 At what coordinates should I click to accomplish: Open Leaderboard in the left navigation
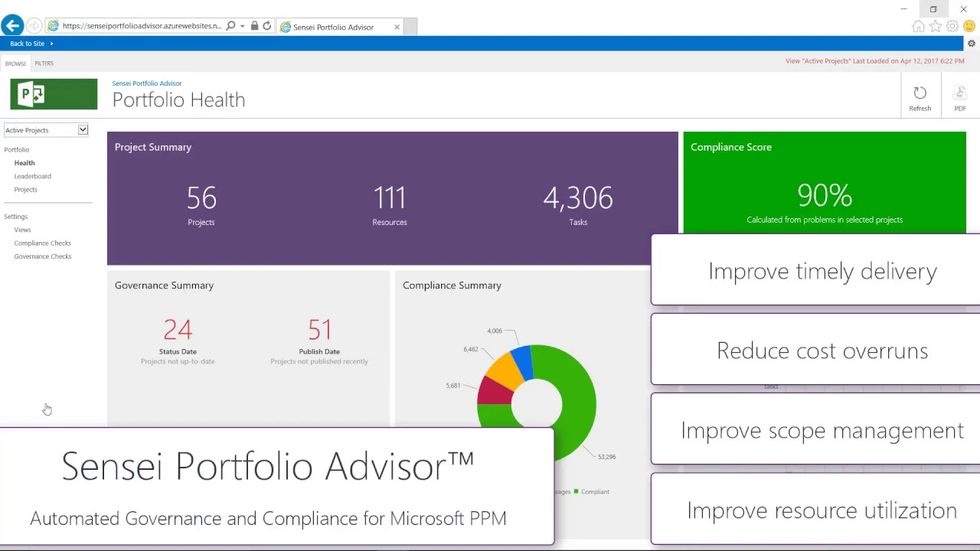pyautogui.click(x=32, y=176)
